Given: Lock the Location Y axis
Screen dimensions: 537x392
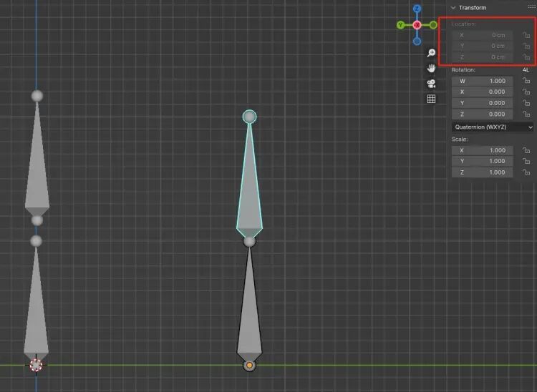Looking at the screenshot, I should pyautogui.click(x=526, y=46).
